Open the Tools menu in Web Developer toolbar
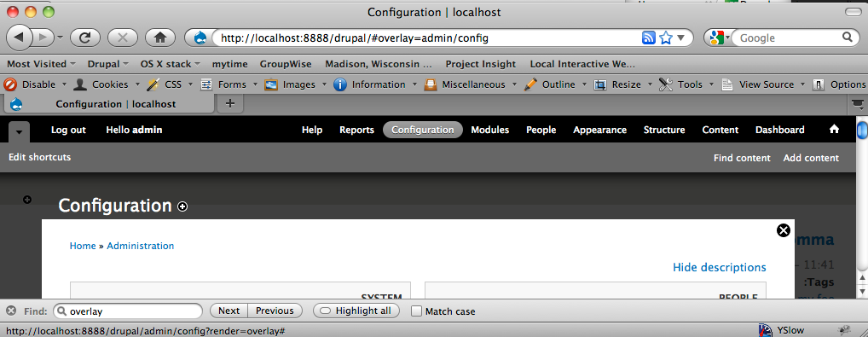 pos(686,84)
